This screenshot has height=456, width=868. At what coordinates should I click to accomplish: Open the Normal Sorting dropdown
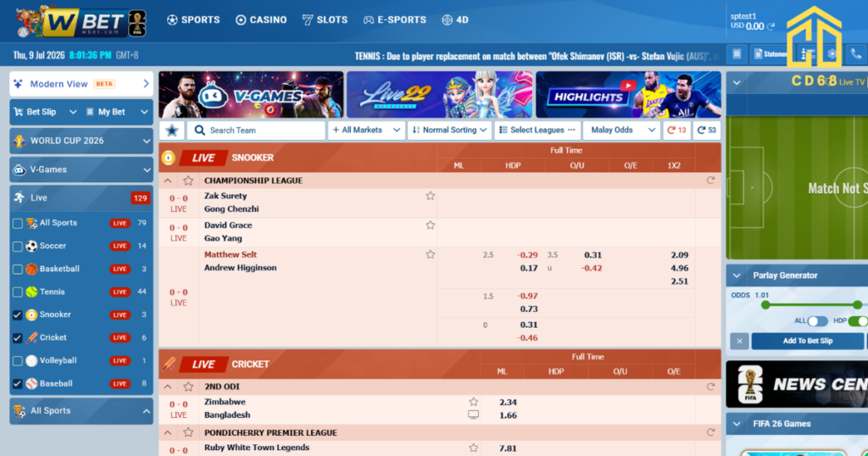tap(449, 130)
